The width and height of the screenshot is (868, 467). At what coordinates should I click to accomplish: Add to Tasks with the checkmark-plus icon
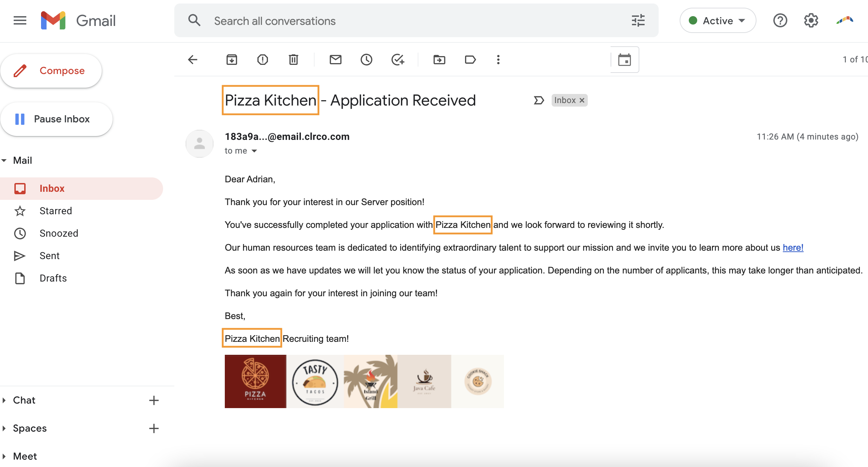pyautogui.click(x=398, y=60)
